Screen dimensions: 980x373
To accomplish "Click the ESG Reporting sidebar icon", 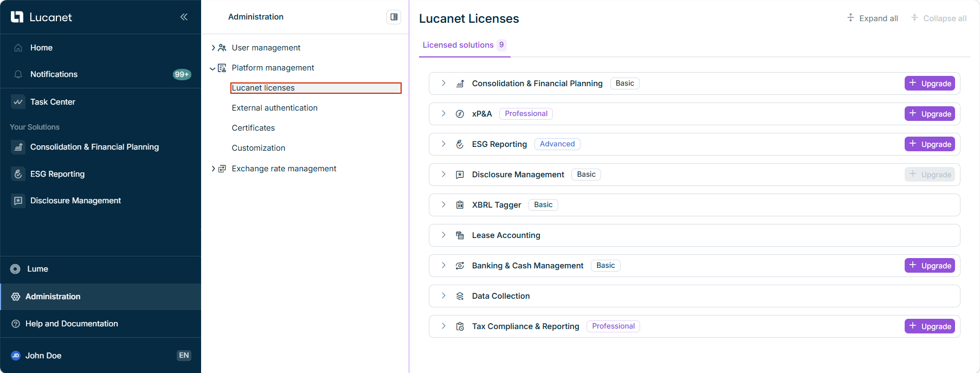I will point(18,174).
